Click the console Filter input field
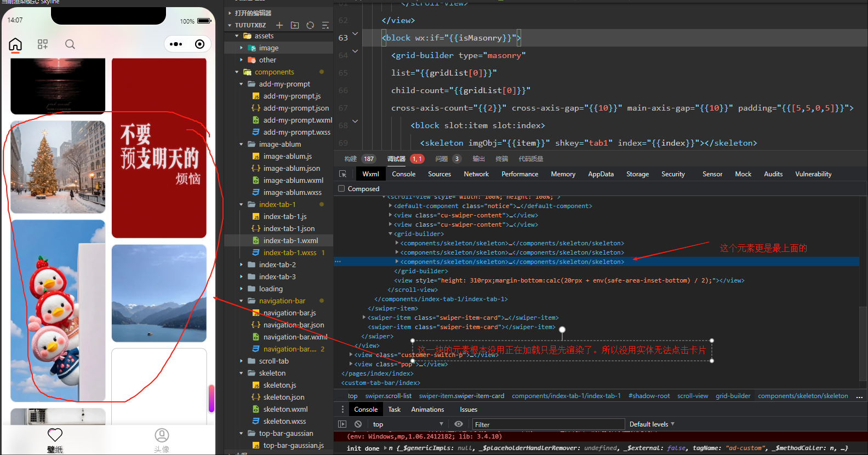Image resolution: width=868 pixels, height=455 pixels. tap(548, 424)
